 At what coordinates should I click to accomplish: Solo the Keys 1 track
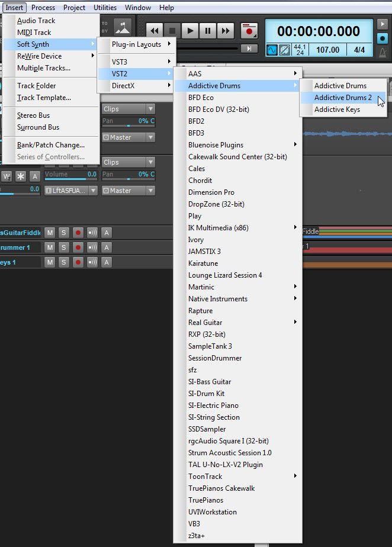[63, 262]
